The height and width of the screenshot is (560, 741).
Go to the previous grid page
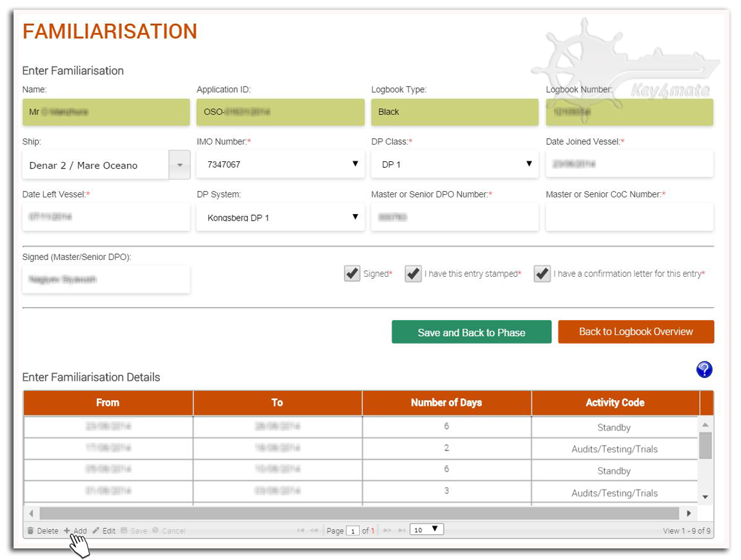point(314,530)
